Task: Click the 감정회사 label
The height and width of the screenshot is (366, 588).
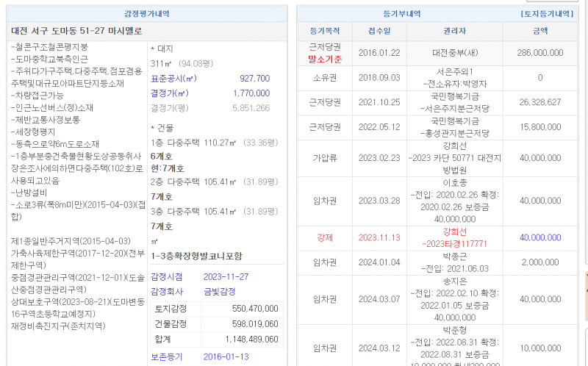Action: (168, 291)
